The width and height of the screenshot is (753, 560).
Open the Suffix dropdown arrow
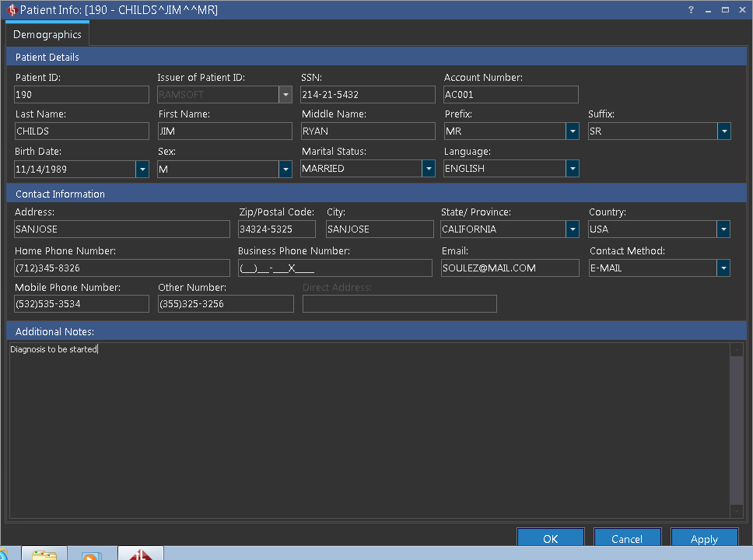pyautogui.click(x=724, y=131)
